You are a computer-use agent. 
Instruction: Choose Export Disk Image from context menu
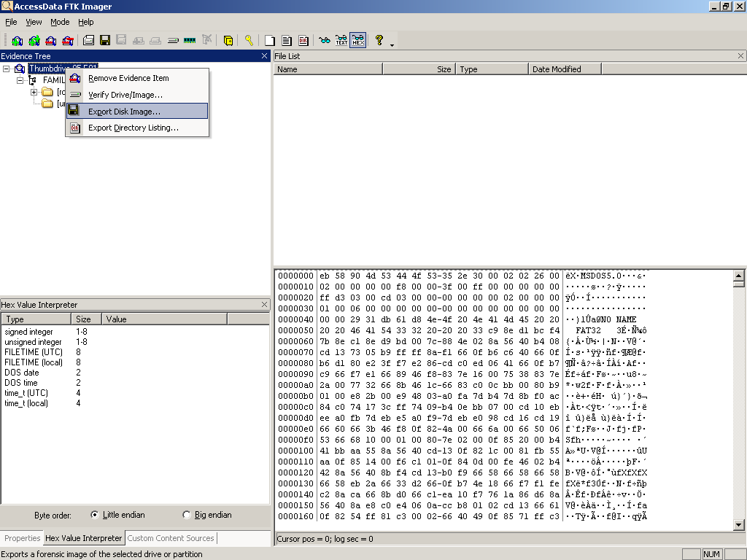tap(137, 111)
